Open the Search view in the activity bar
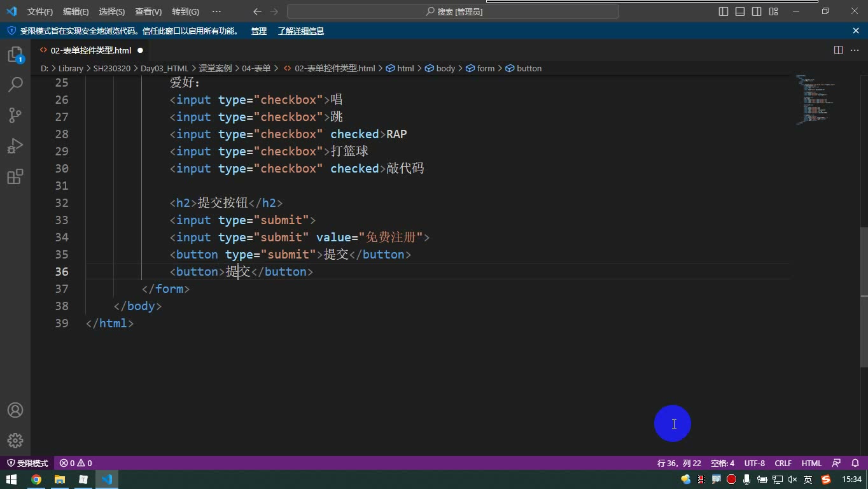 click(15, 85)
